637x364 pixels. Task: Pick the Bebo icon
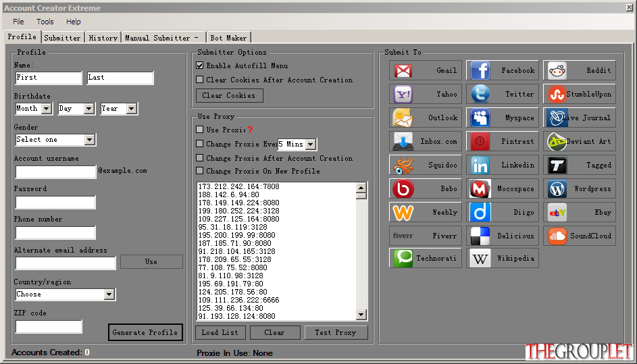[403, 188]
